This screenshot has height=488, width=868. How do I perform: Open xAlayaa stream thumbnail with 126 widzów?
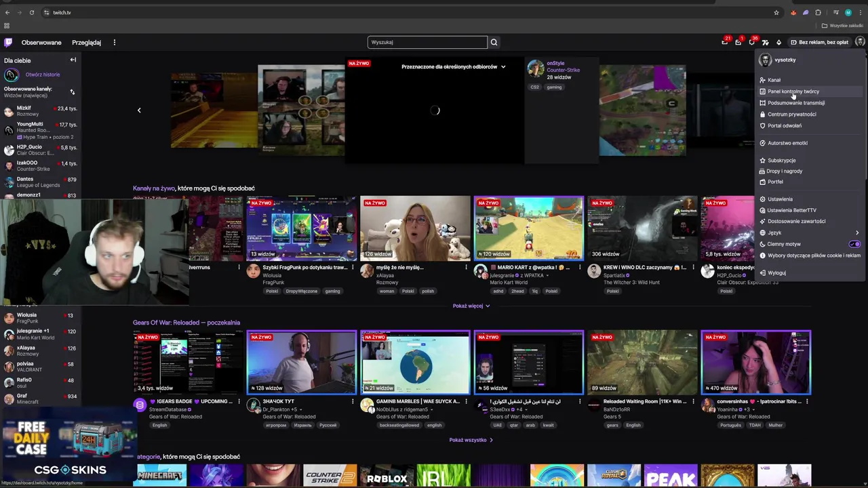[415, 228]
